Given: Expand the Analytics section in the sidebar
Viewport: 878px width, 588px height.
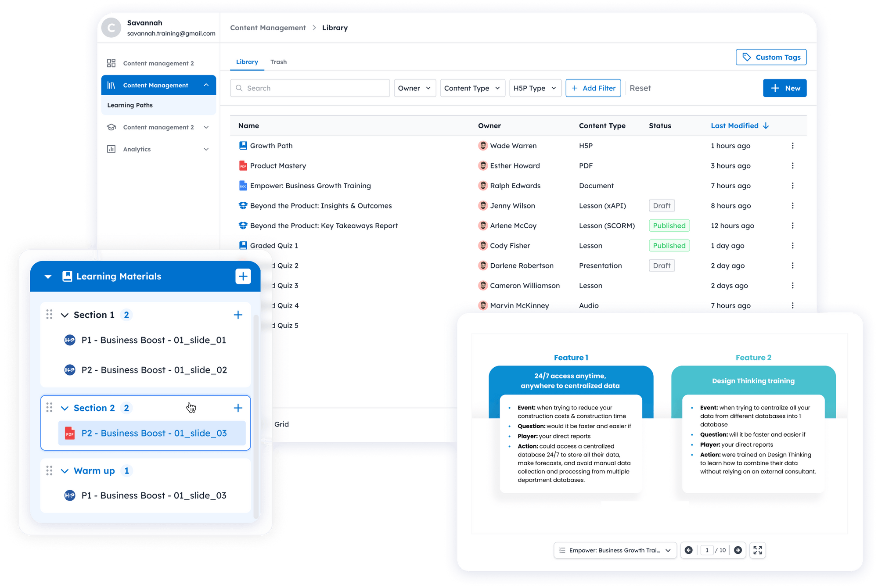Looking at the screenshot, I should [206, 149].
